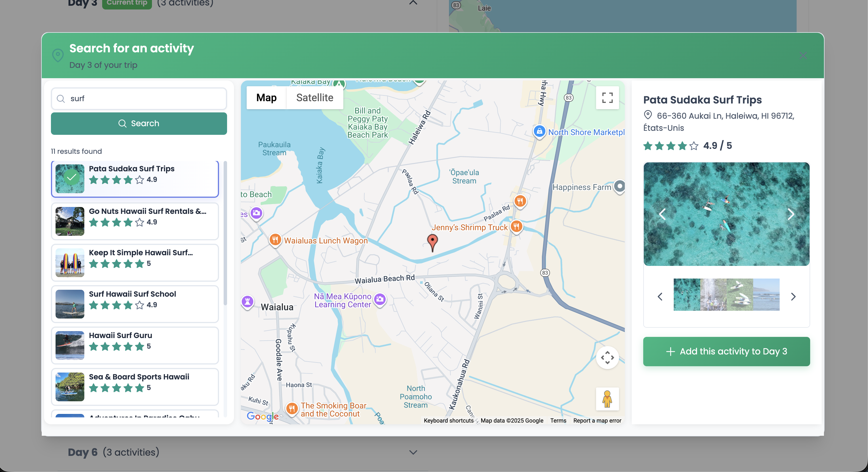This screenshot has height=472, width=868.
Task: Switch to Map view tab
Action: tap(266, 98)
